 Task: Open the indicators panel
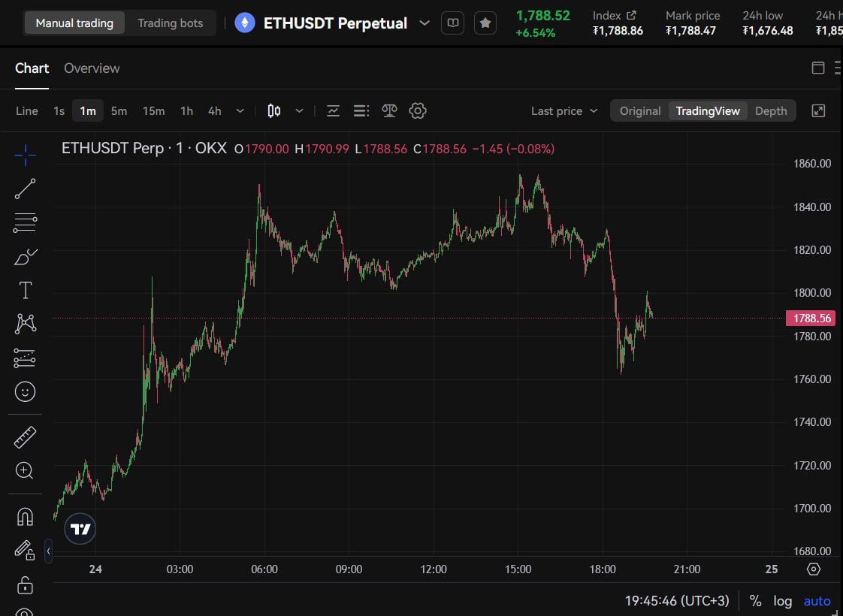tap(334, 111)
